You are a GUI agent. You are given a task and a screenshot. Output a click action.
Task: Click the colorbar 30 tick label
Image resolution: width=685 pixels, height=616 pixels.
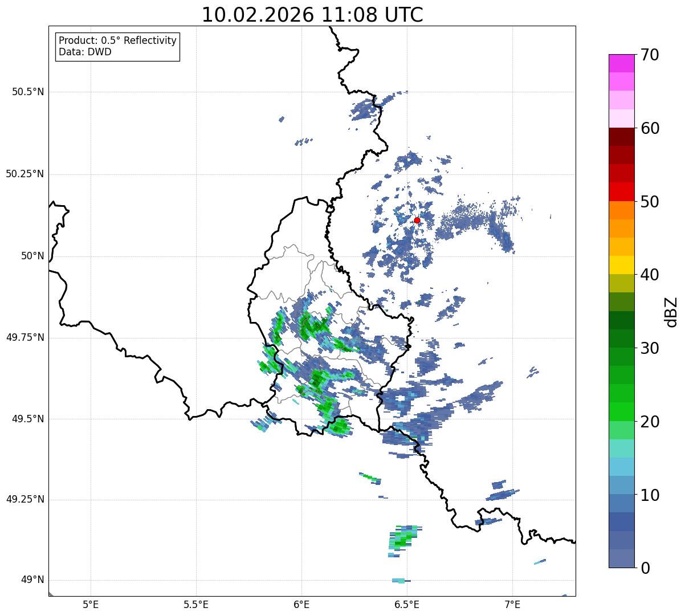point(650,348)
